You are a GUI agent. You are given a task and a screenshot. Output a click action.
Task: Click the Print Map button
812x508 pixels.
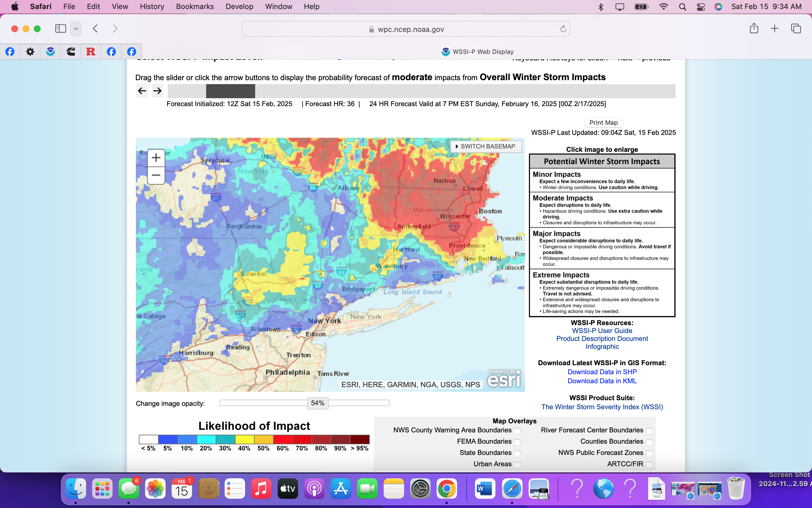point(604,123)
